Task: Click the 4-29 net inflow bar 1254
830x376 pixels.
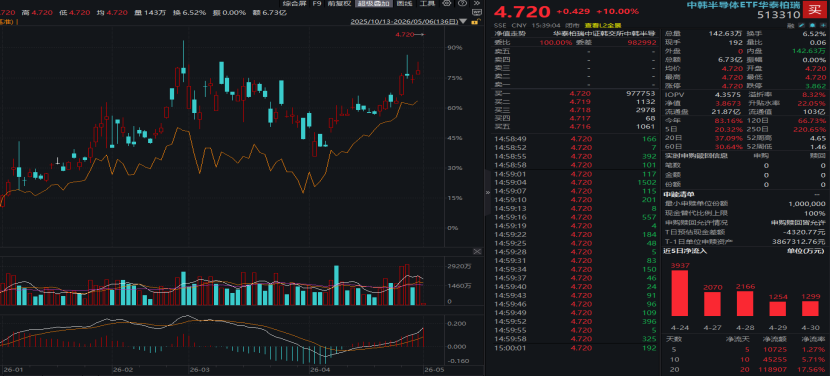Action: pos(778,309)
